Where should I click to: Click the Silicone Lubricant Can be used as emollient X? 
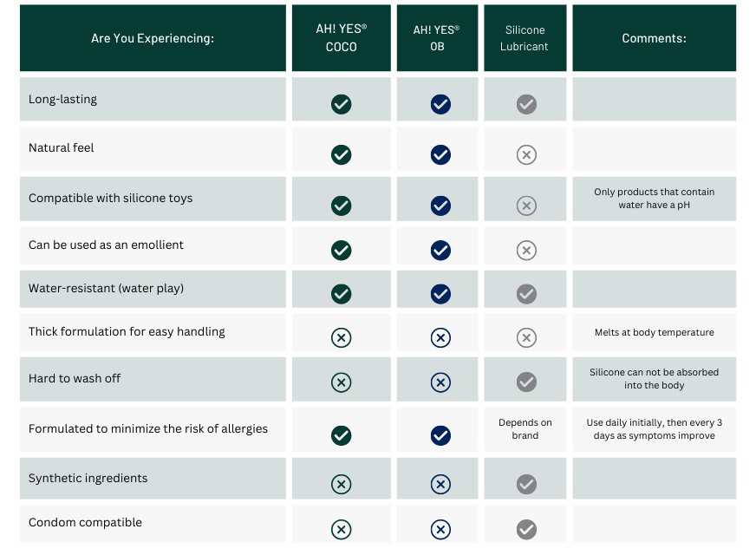click(526, 250)
